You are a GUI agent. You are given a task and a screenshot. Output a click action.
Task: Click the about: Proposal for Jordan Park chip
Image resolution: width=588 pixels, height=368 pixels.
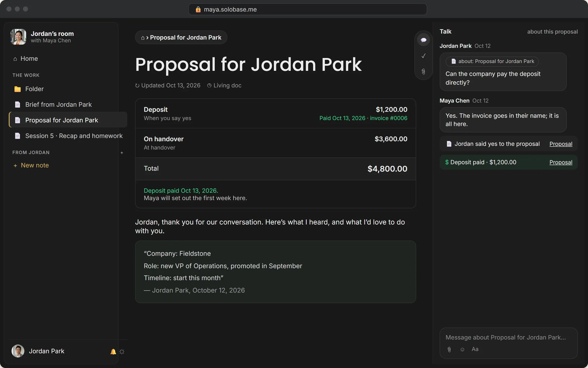[492, 62]
